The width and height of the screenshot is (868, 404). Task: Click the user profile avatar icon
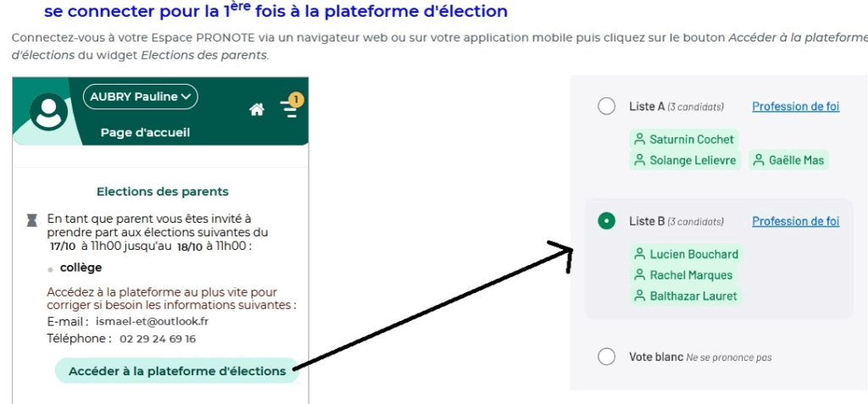pos(50,113)
